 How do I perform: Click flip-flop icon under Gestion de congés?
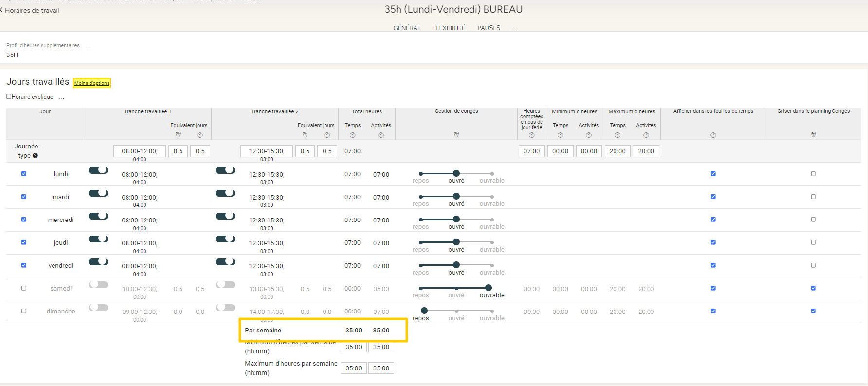tap(456, 135)
